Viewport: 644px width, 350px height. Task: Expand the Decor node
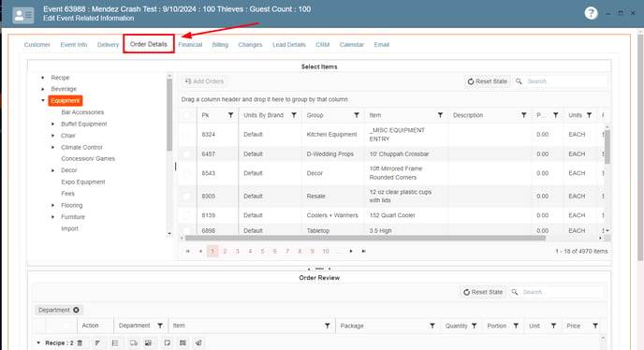coord(52,170)
